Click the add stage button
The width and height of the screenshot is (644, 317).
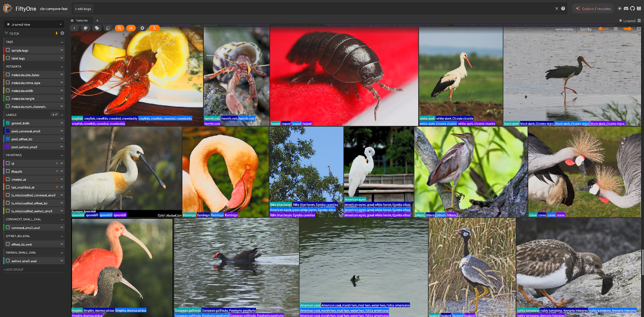click(83, 8)
